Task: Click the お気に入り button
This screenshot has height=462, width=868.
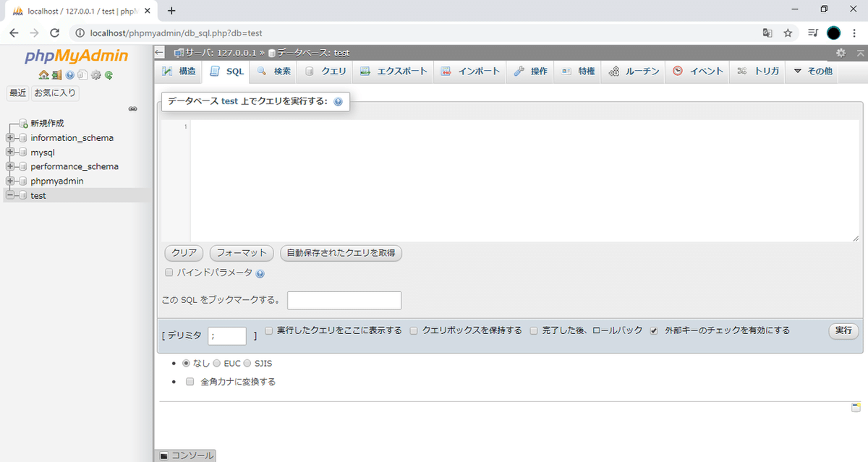Action: point(55,93)
